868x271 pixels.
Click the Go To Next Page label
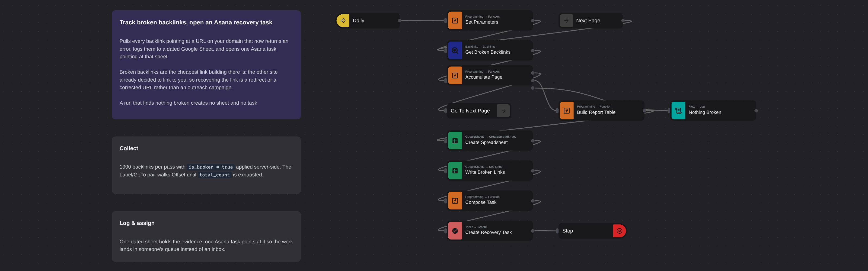pos(470,111)
